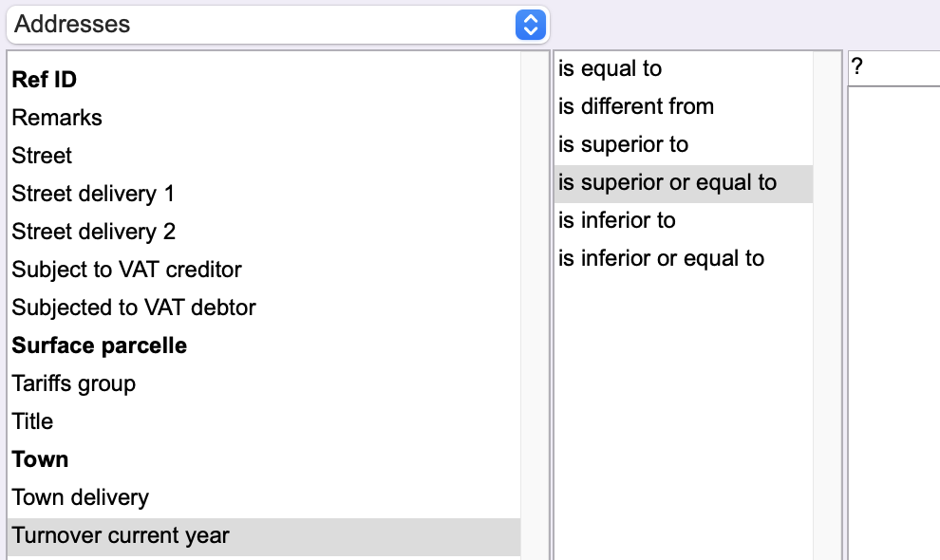This screenshot has height=560, width=940.
Task: Pick the Street delivery 2 field
Action: tap(93, 232)
